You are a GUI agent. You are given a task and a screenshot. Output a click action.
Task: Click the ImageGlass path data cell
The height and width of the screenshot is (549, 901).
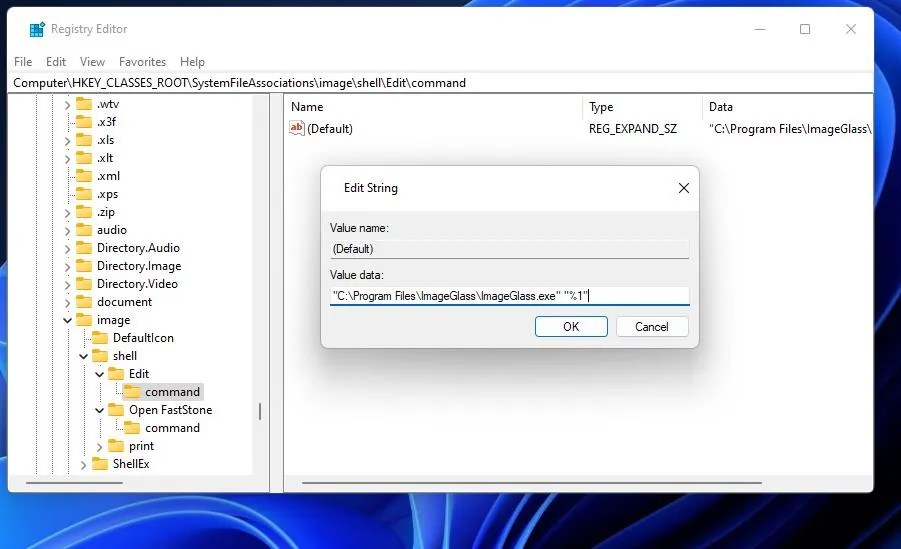click(x=790, y=129)
